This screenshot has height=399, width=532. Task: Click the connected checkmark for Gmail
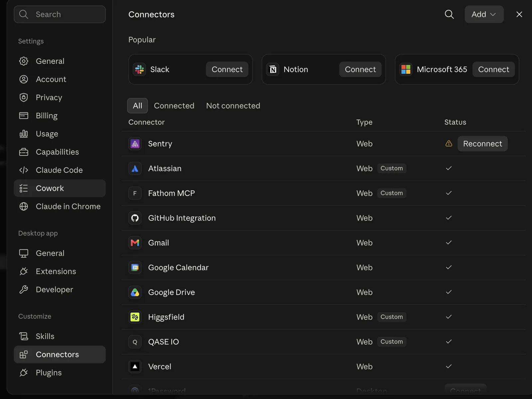click(449, 243)
